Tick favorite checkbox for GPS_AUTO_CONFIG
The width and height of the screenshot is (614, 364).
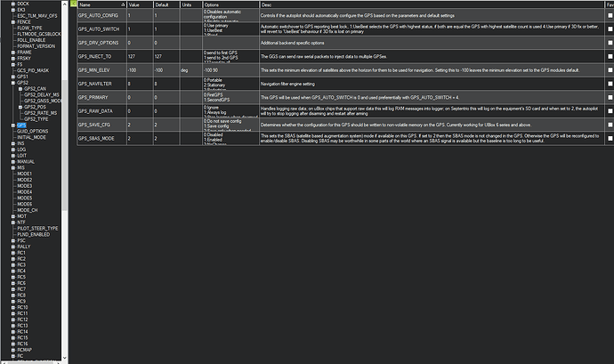point(610,16)
